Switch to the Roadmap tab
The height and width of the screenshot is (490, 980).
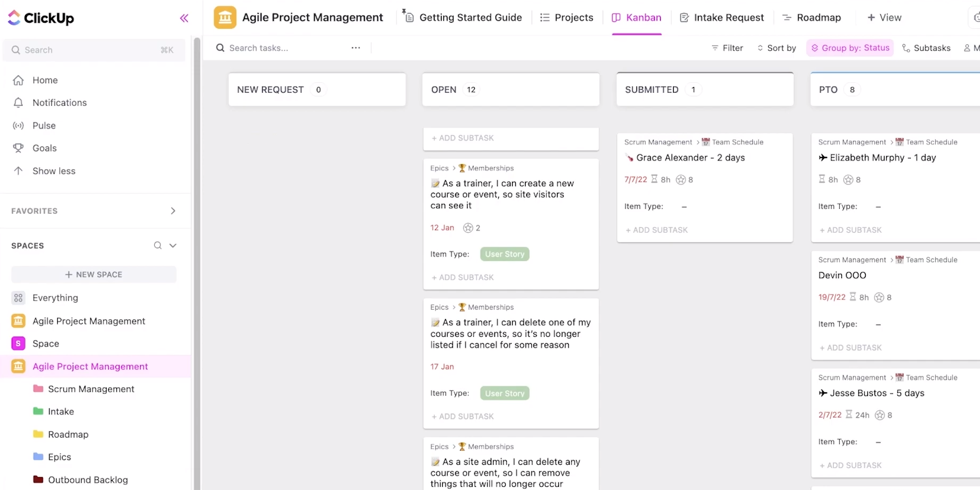click(x=811, y=18)
